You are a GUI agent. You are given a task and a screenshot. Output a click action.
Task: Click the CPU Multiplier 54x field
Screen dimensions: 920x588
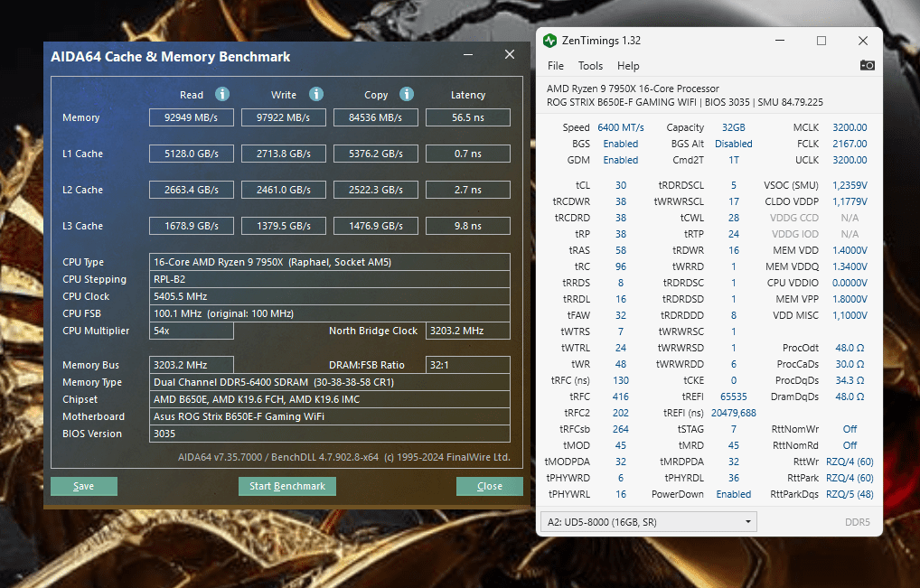pos(192,331)
